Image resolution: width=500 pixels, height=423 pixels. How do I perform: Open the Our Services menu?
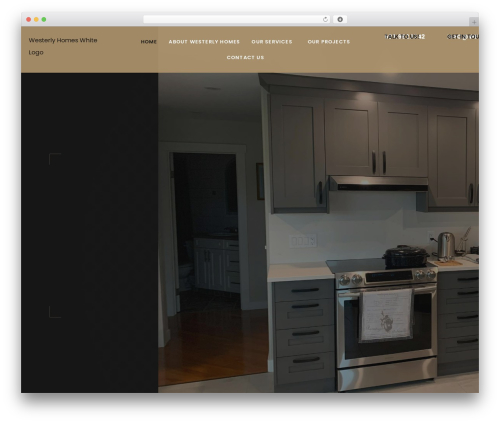[x=272, y=42]
